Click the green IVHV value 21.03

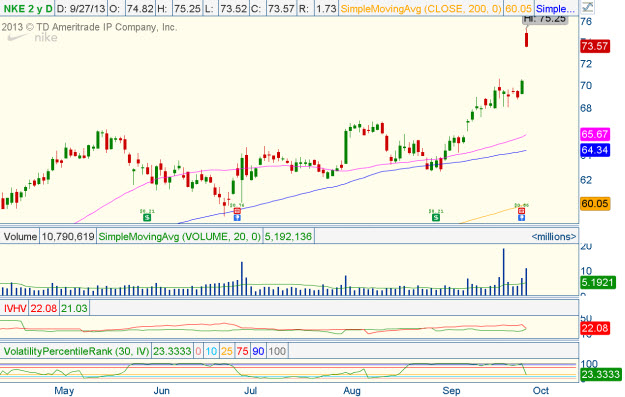(x=74, y=308)
